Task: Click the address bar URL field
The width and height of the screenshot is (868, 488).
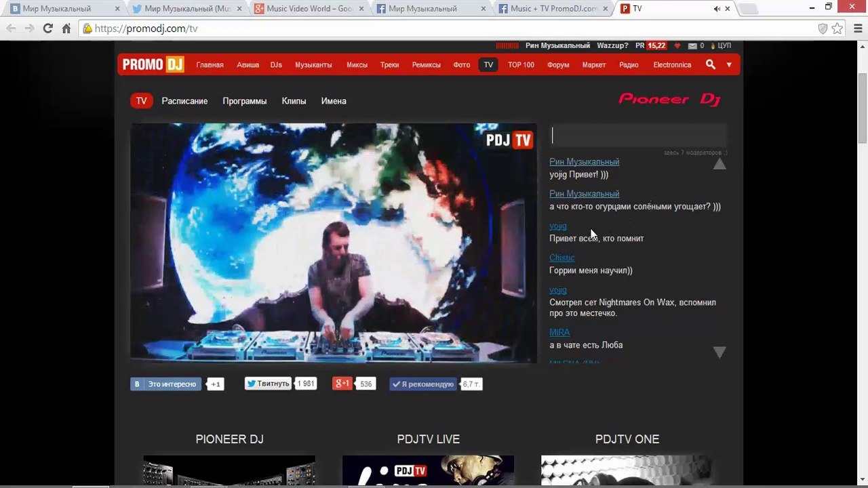Action: point(448,28)
